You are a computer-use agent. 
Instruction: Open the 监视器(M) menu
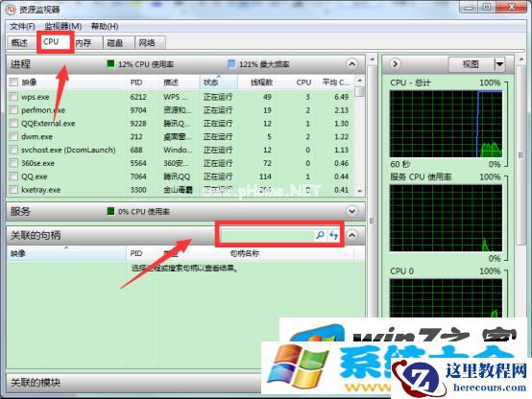(x=63, y=26)
